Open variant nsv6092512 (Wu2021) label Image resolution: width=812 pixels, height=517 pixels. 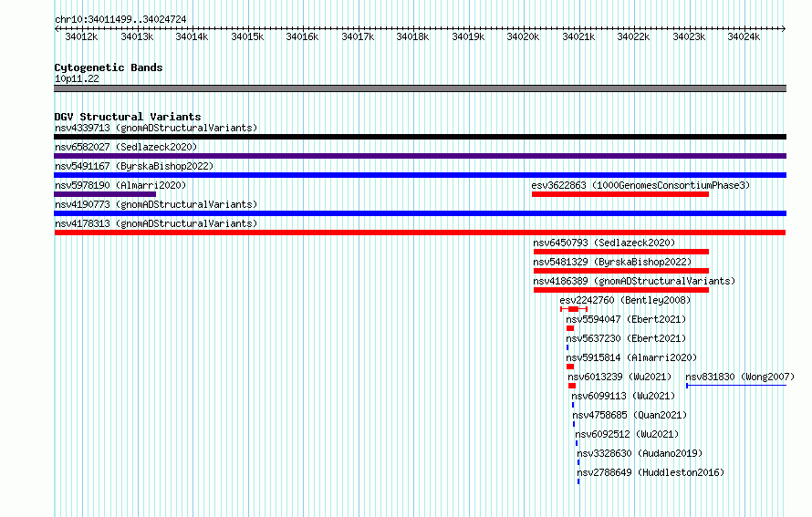[627, 434]
